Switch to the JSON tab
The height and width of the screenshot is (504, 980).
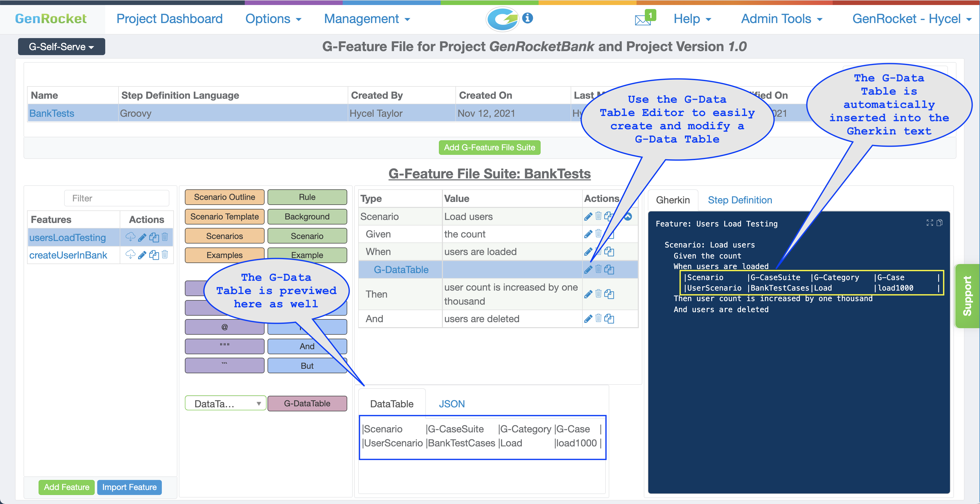click(x=452, y=404)
